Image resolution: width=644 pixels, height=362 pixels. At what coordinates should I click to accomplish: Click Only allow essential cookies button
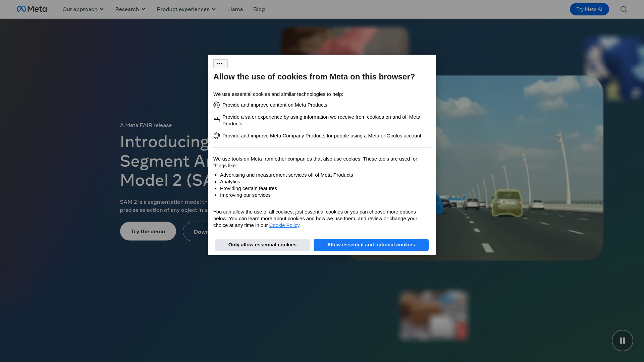pyautogui.click(x=262, y=245)
